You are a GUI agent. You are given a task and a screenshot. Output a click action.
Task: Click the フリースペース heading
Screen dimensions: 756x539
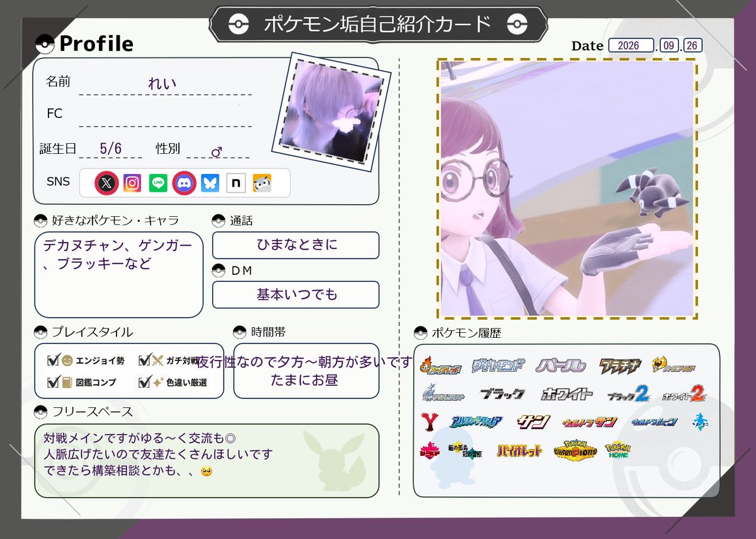(x=92, y=412)
